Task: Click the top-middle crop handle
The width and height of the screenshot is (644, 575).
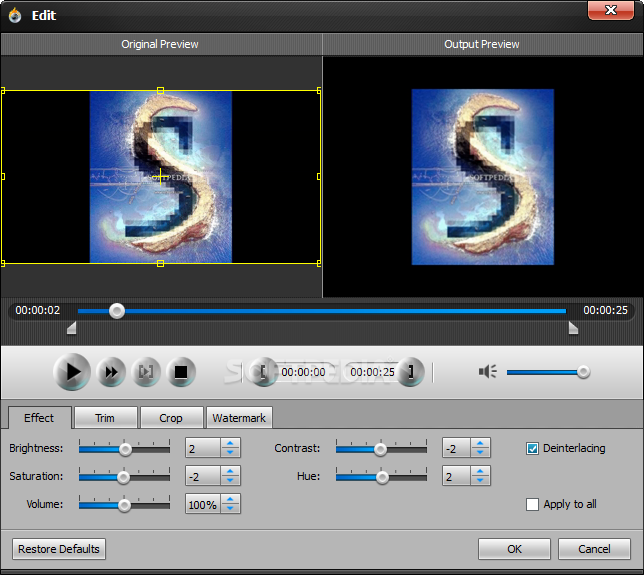Action: tap(161, 90)
